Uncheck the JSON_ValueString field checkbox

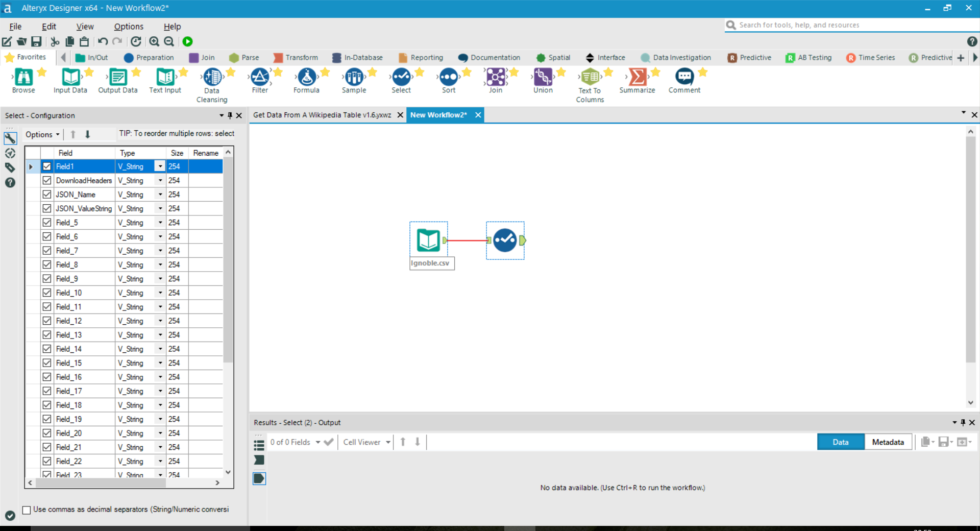[x=47, y=208]
